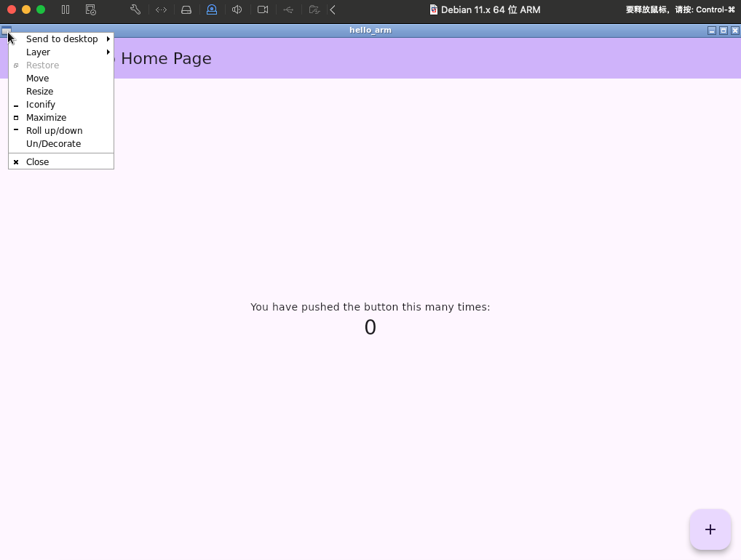Screen dimensions: 741x560
Task: Expand the Layer submenu
Action: point(38,52)
